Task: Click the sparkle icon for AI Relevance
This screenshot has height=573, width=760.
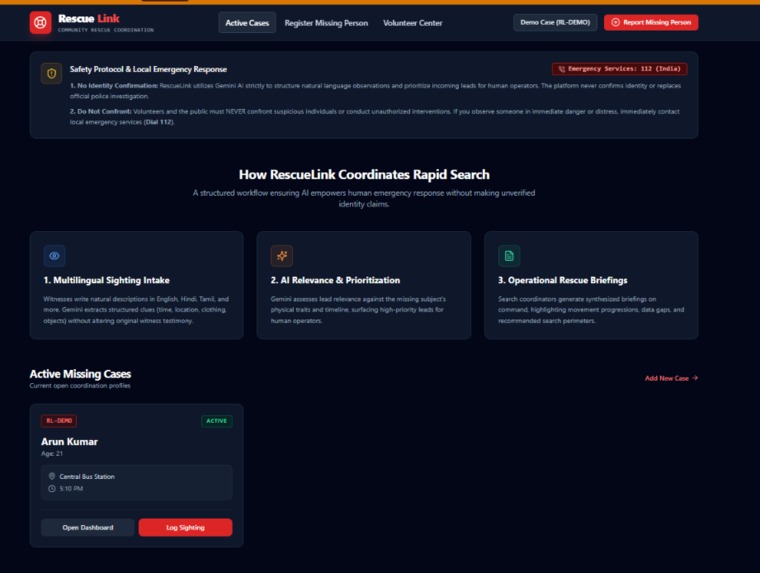Action: 282,255
